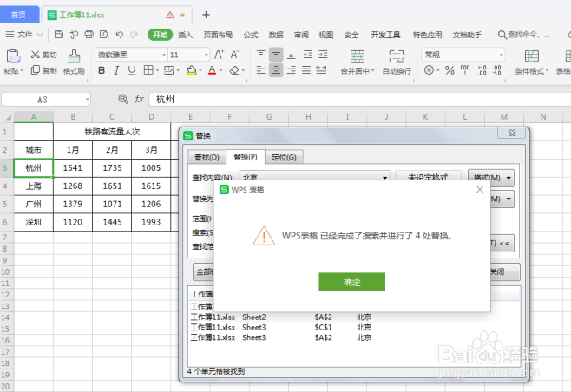Decrease font size with smaller A
Viewport: 571px width, 392px height.
point(234,55)
